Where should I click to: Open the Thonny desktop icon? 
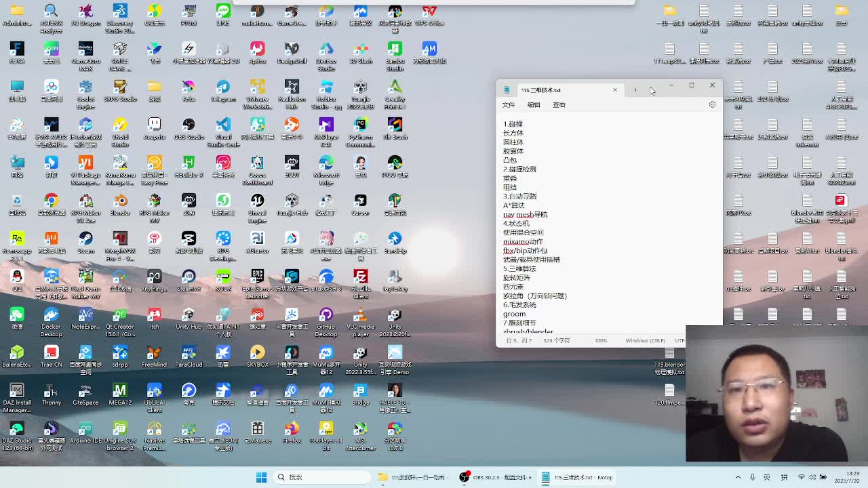51,394
